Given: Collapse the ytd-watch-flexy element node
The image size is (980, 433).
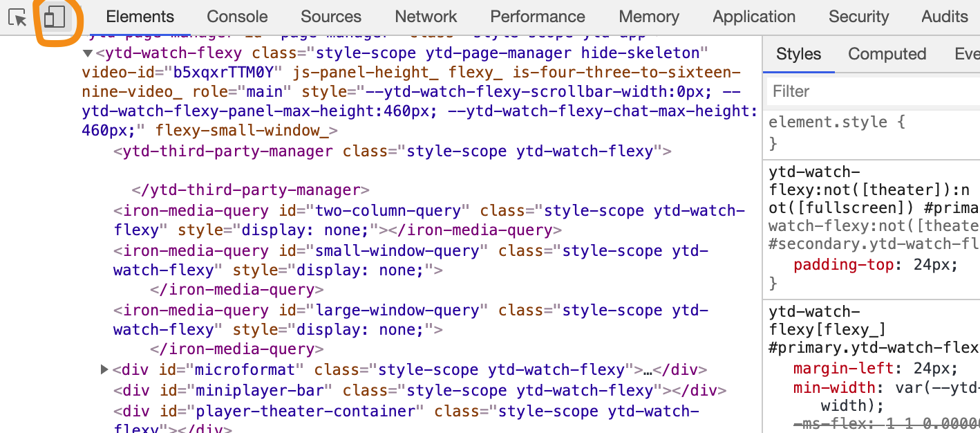Looking at the screenshot, I should pos(88,53).
